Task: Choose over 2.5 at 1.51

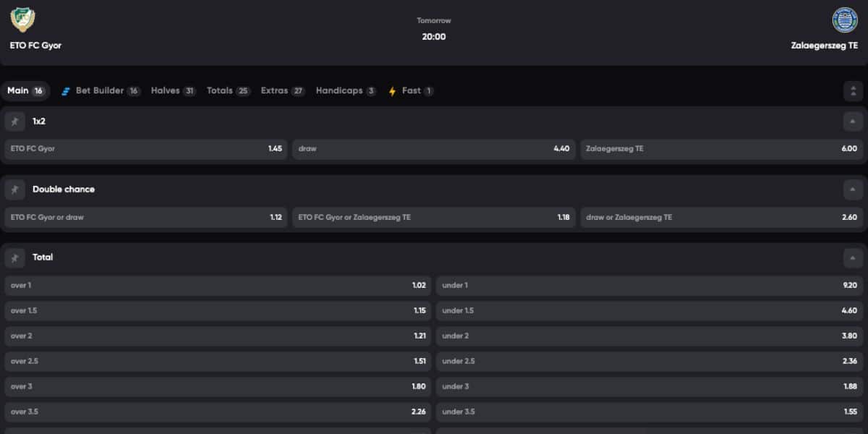Action: click(x=218, y=361)
